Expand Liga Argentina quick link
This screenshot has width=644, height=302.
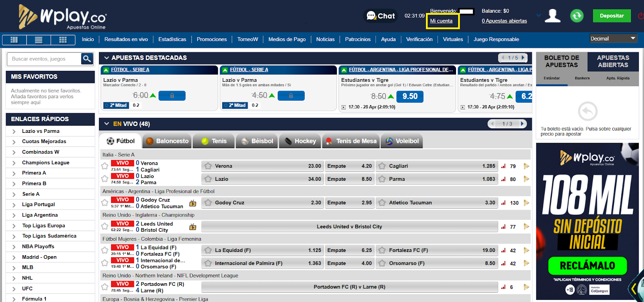tap(14, 215)
